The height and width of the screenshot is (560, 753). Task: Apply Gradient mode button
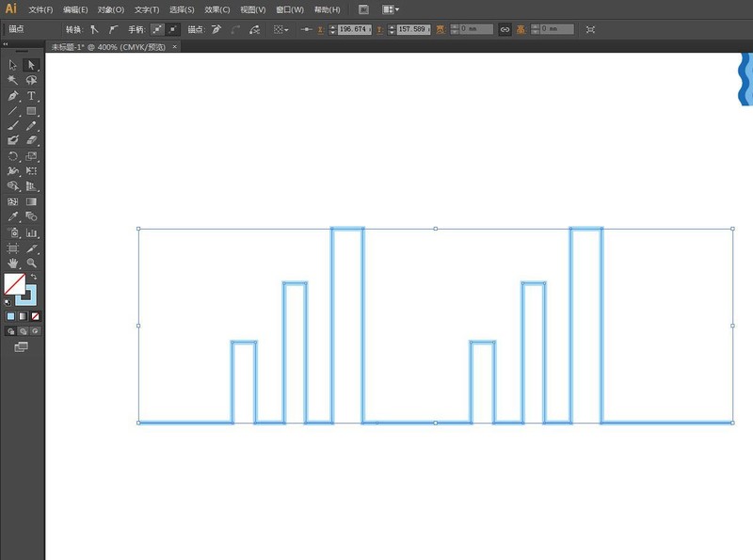coord(23,316)
